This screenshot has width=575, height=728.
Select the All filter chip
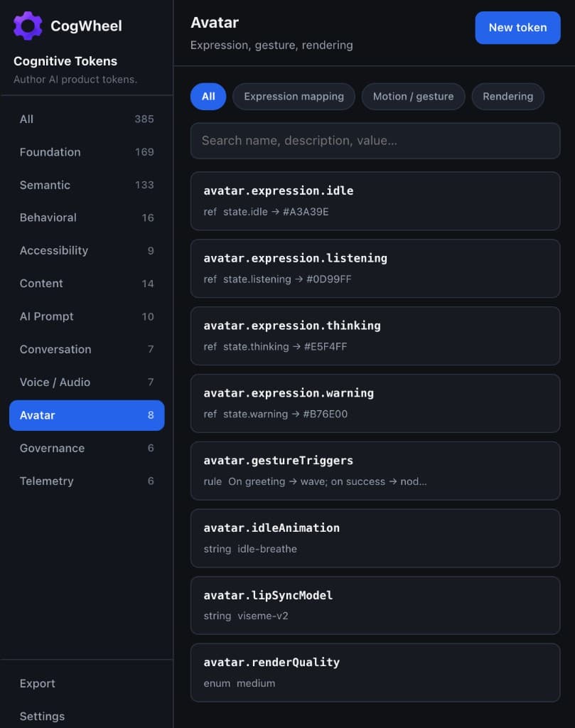(208, 97)
